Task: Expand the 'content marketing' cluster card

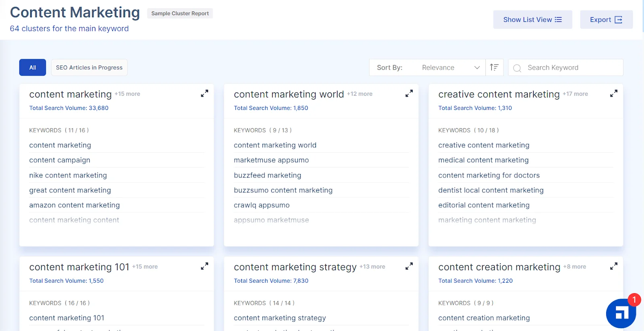Action: click(x=204, y=93)
